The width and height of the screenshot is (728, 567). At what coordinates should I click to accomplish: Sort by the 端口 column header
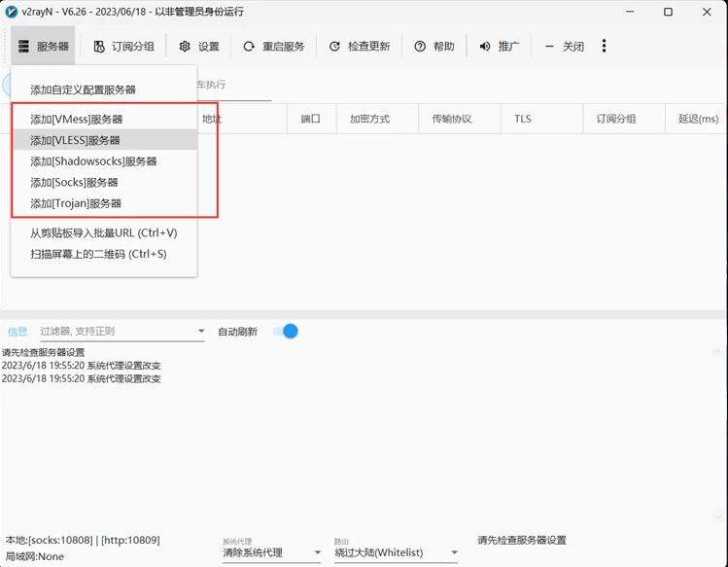pos(311,119)
